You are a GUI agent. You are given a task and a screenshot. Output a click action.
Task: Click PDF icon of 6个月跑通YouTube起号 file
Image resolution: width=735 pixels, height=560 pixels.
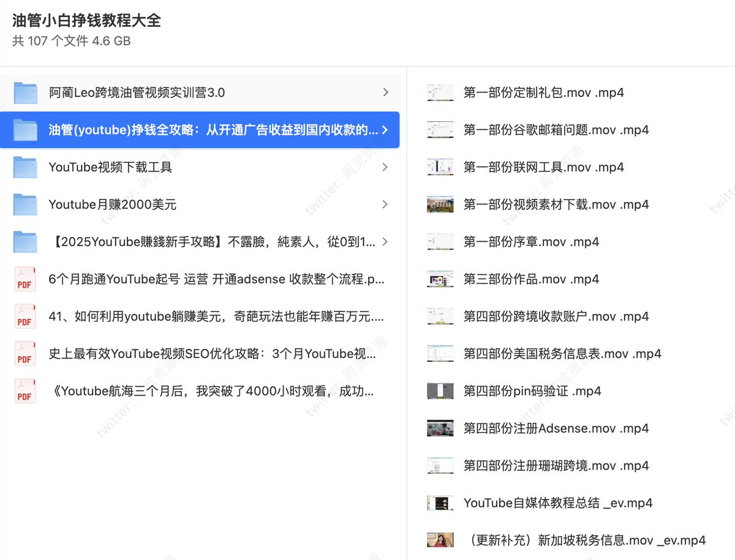tap(25, 279)
